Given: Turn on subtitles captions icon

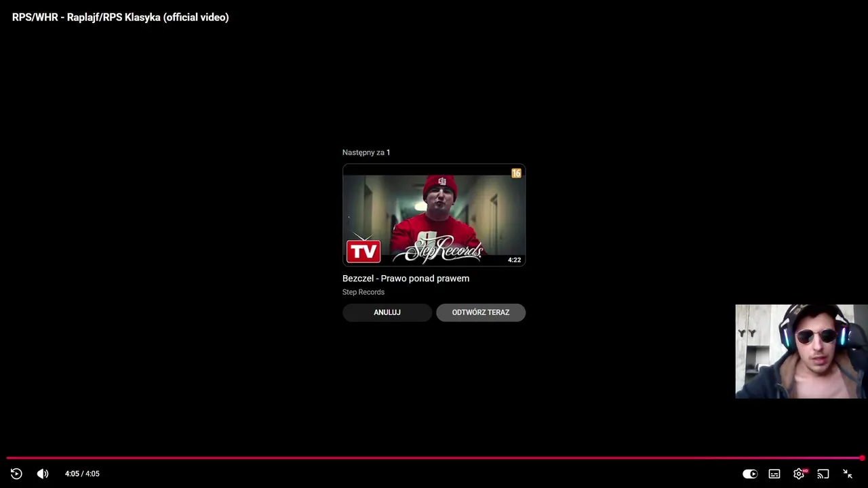Looking at the screenshot, I should [774, 474].
